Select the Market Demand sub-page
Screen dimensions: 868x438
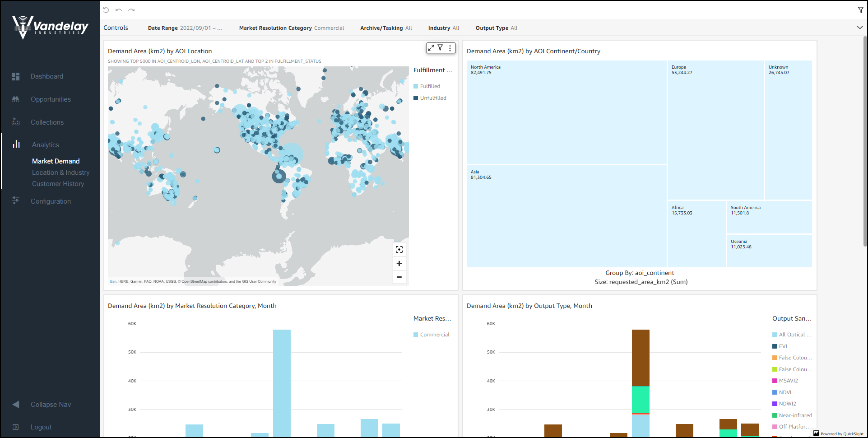(x=56, y=161)
